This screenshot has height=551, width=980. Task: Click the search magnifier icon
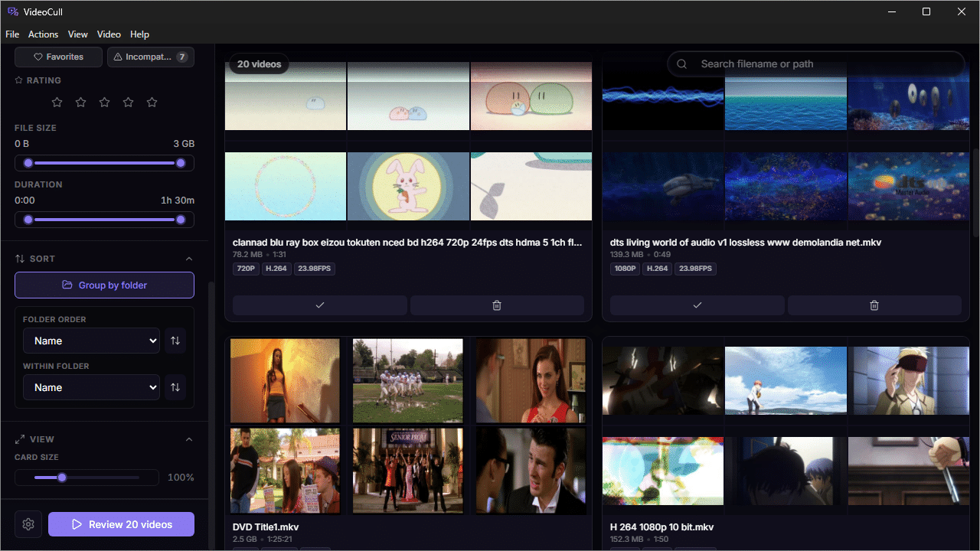pyautogui.click(x=682, y=64)
